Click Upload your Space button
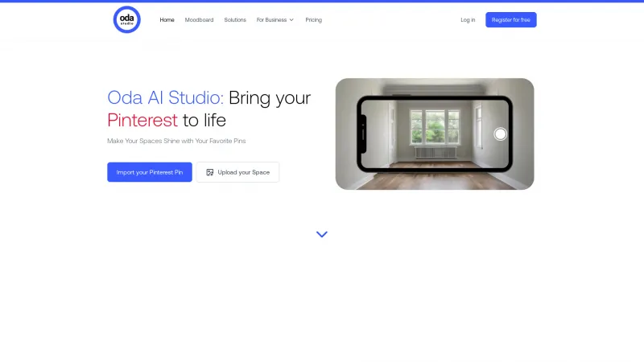 237,172
